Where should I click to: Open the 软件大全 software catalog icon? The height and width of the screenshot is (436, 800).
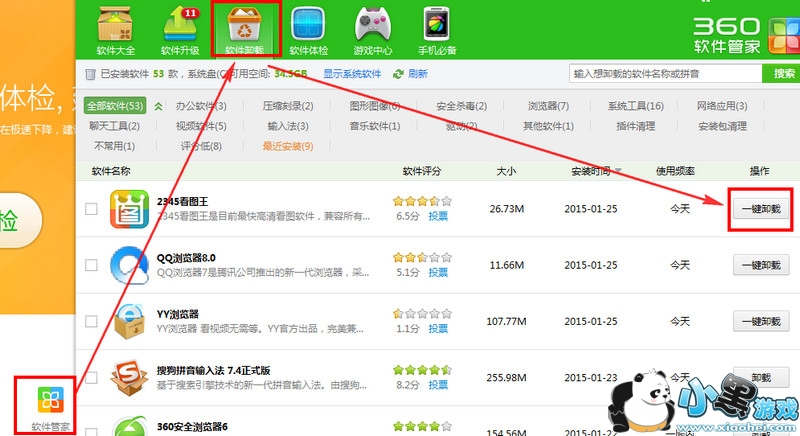coord(116,31)
